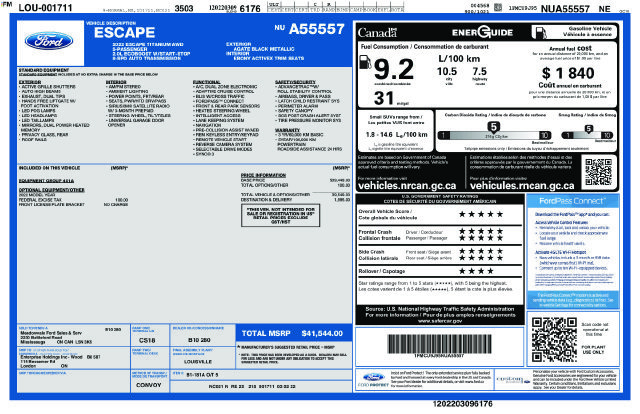Image resolution: width=640 pixels, height=414 pixels.
Task: Click the FordPass Connect header
Action: [x=573, y=201]
